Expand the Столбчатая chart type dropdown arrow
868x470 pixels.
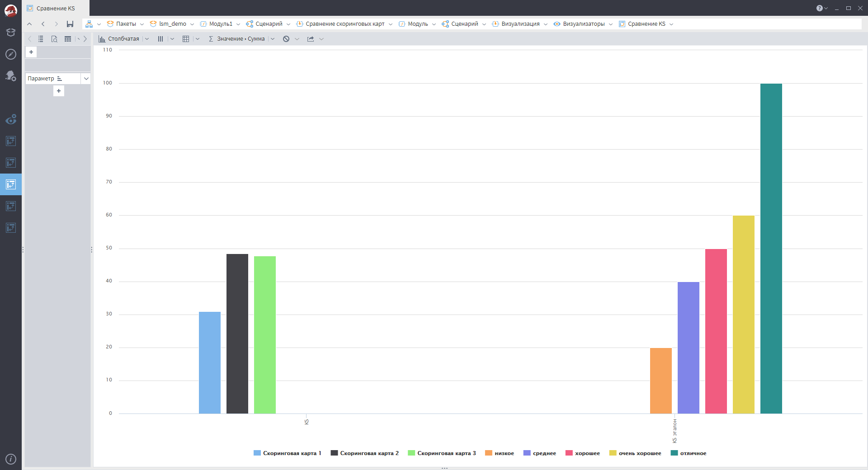(x=147, y=39)
